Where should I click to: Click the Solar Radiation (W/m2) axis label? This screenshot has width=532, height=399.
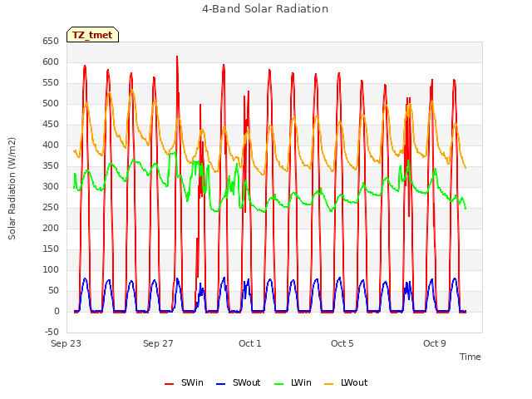point(12,189)
